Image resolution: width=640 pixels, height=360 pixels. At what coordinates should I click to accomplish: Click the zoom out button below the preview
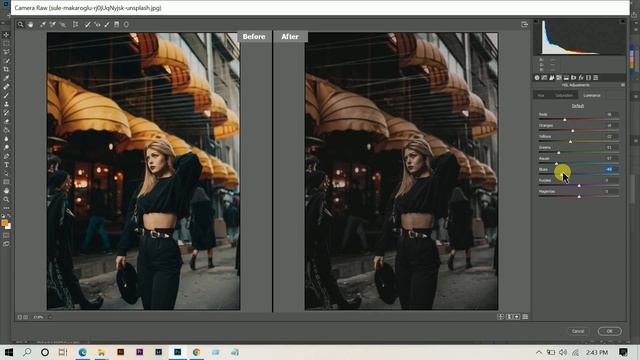(x=20, y=317)
